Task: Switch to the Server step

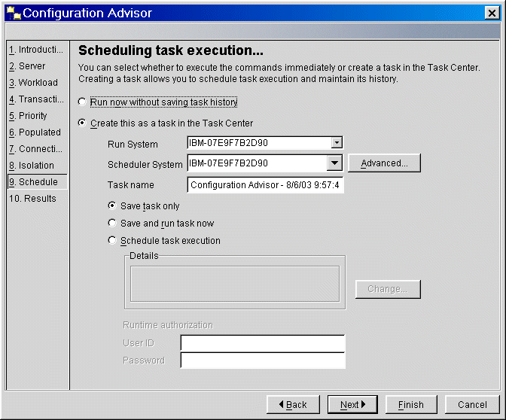Action: tap(32, 66)
